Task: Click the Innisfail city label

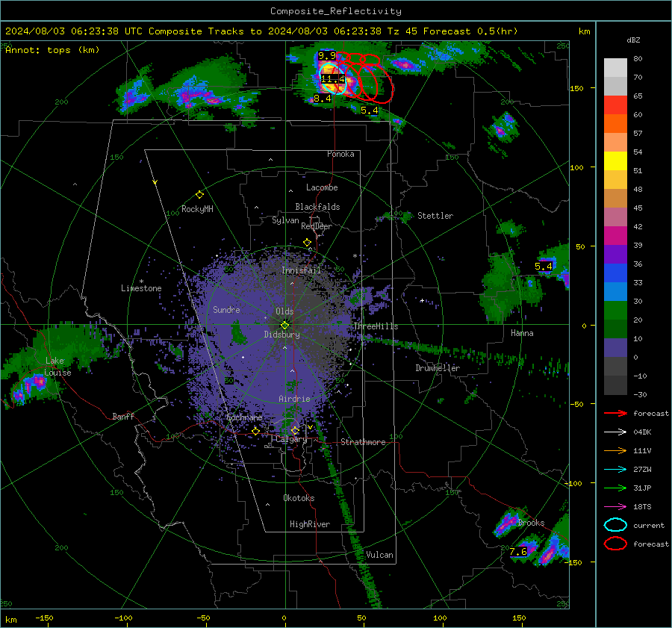Action: tap(301, 270)
